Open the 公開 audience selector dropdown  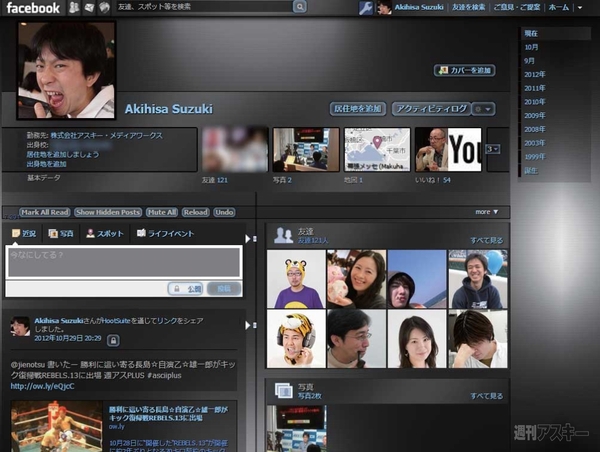coord(186,289)
